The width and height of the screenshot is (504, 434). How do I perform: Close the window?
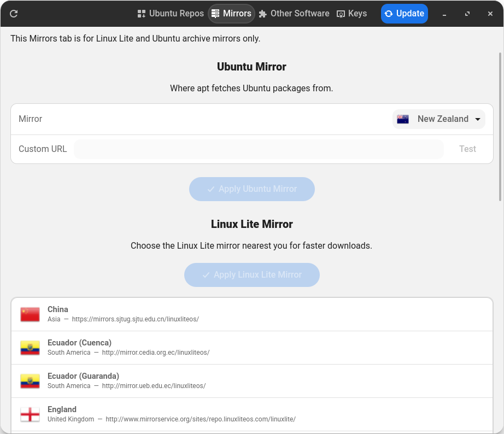490,14
